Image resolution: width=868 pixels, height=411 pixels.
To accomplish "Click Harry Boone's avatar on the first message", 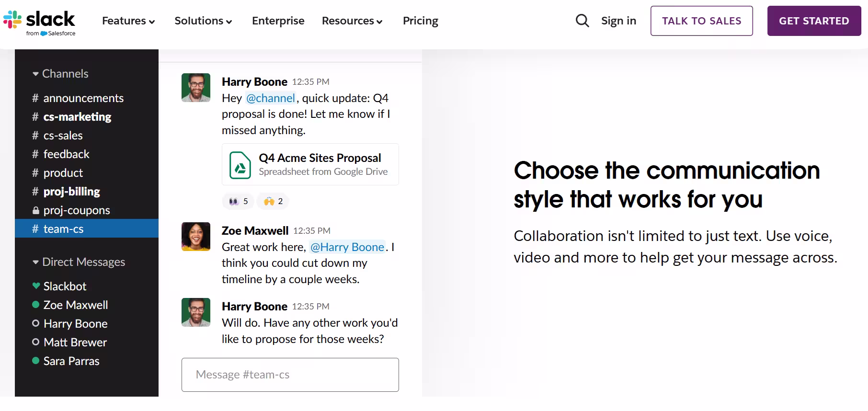I will (196, 88).
